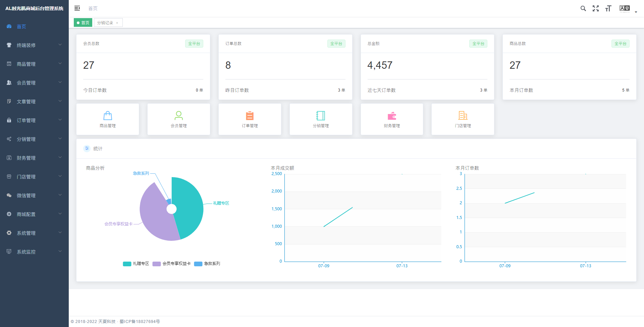Image resolution: width=644 pixels, height=327 pixels.
Task: Switch to the green 首页 tab
Action: point(83,22)
